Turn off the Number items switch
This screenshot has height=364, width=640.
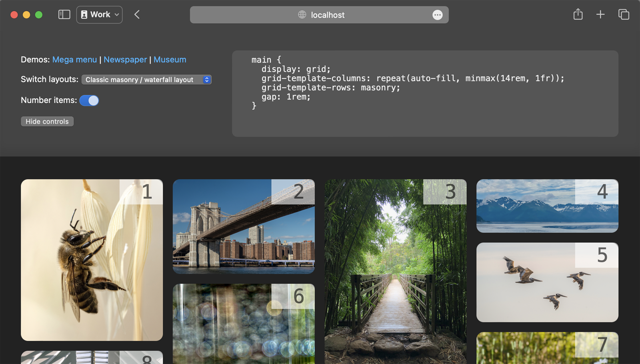click(x=89, y=100)
